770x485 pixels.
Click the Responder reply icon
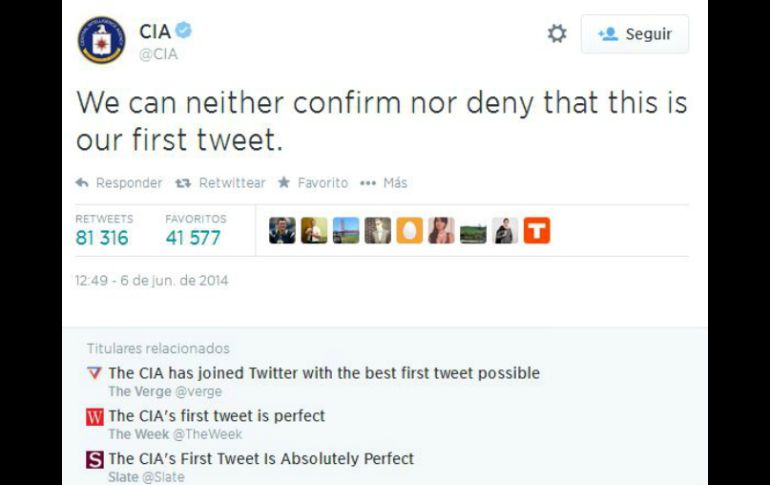pyautogui.click(x=82, y=183)
